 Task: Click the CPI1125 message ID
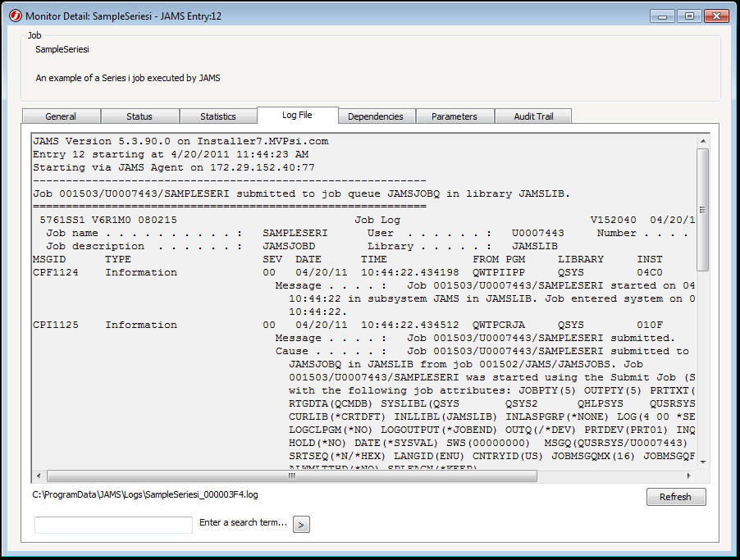[56, 325]
